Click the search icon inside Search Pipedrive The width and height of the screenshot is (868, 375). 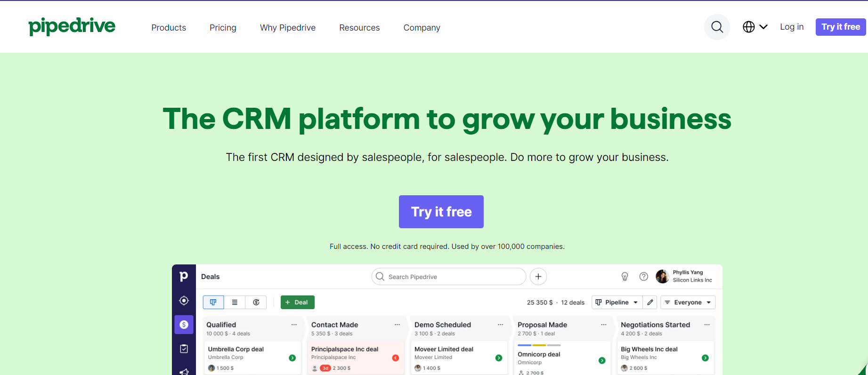(x=380, y=277)
